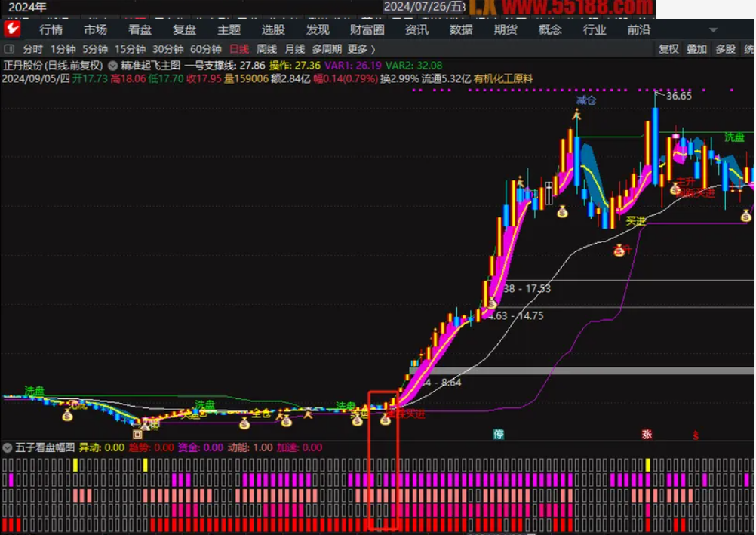Screen dimensions: 756x535
Task: Click the teal 停 event marker
Action: (498, 434)
